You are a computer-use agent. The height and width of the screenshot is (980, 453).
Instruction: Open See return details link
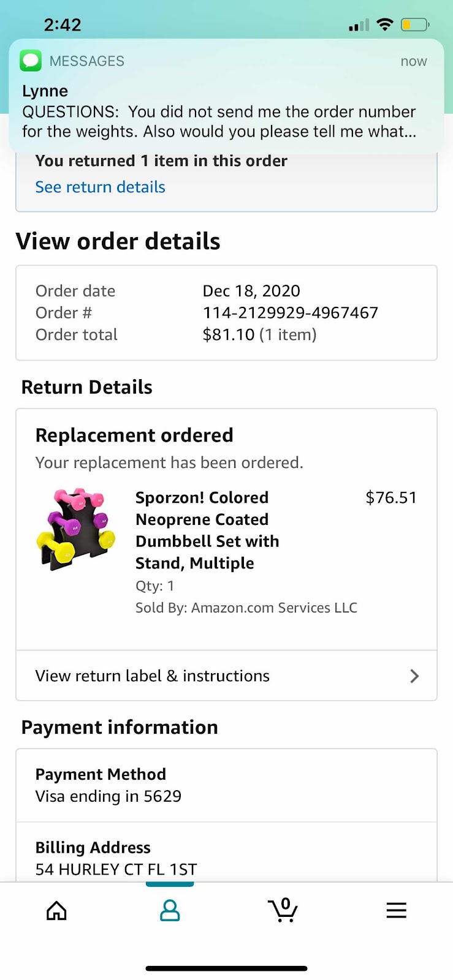(100, 187)
